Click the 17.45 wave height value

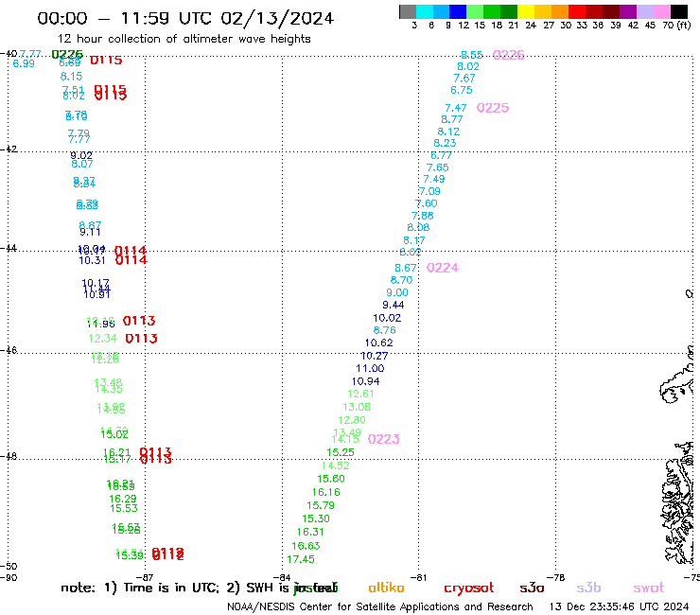pos(301,559)
